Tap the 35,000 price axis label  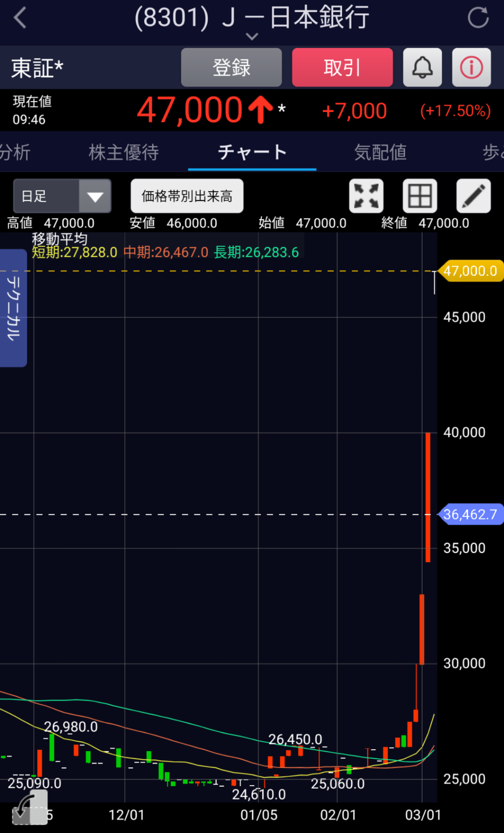click(x=464, y=548)
